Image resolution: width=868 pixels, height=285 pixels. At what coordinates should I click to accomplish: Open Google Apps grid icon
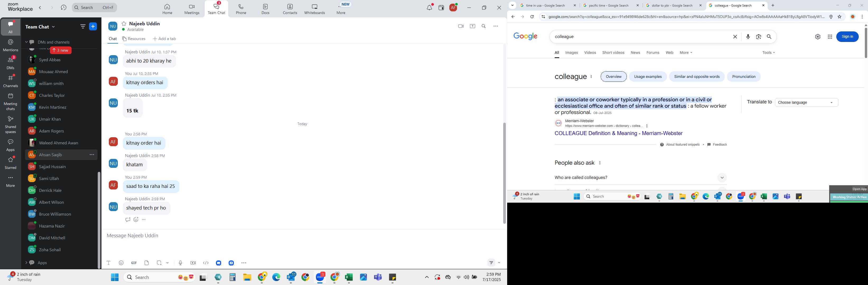coord(830,37)
